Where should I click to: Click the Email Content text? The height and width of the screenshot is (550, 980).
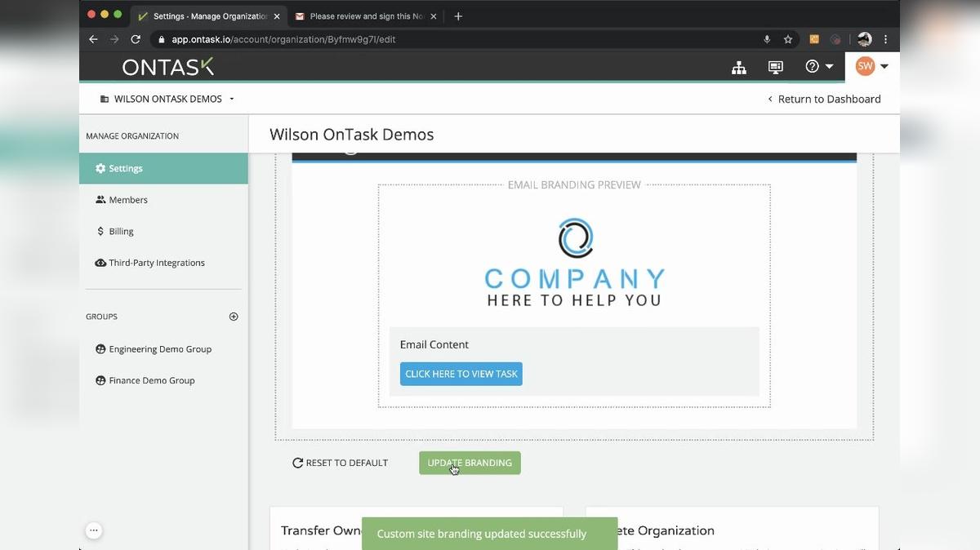(x=434, y=344)
